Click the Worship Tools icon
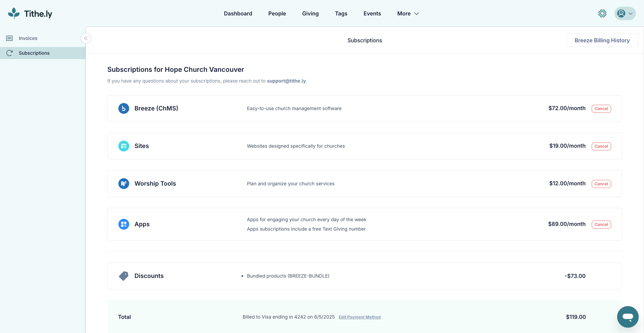The image size is (644, 333). click(x=123, y=183)
